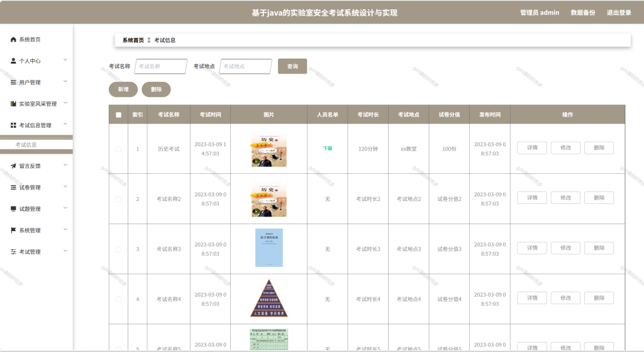Click the cell reading 试卷分值4
644x352 pixels.
(x=449, y=299)
